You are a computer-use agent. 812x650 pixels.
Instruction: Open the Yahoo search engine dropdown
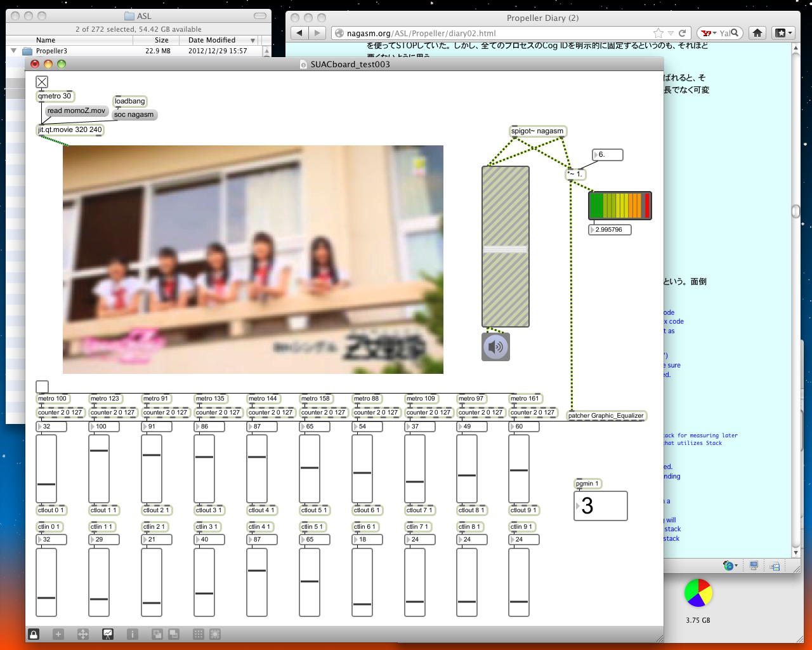[708, 33]
